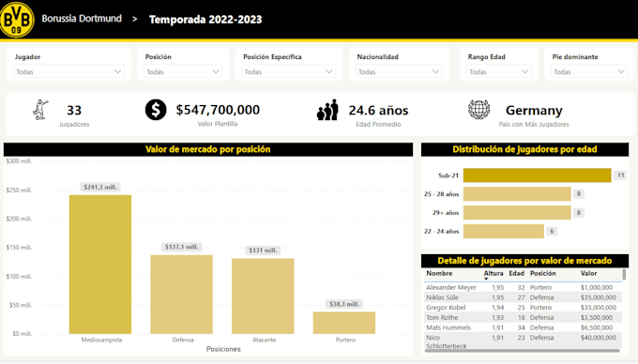Viewport: 638px width, 364px height.
Task: Select the Sub-21 age distribution bar
Action: (x=537, y=175)
